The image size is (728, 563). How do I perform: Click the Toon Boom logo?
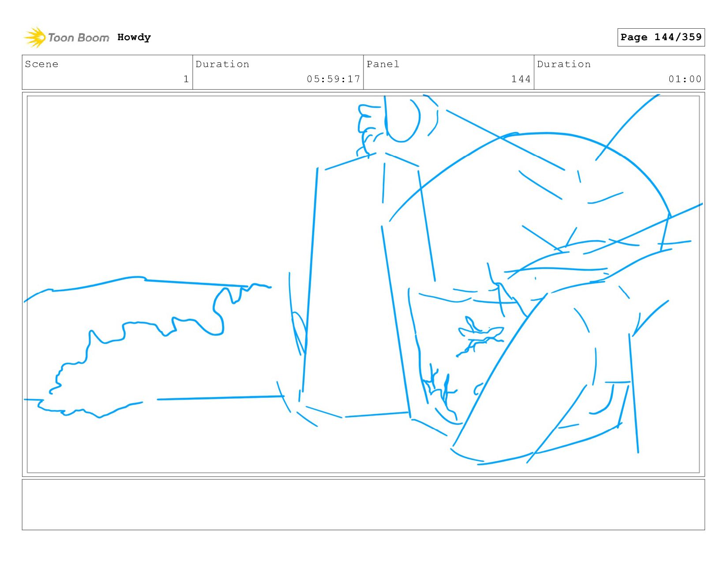tap(66, 38)
